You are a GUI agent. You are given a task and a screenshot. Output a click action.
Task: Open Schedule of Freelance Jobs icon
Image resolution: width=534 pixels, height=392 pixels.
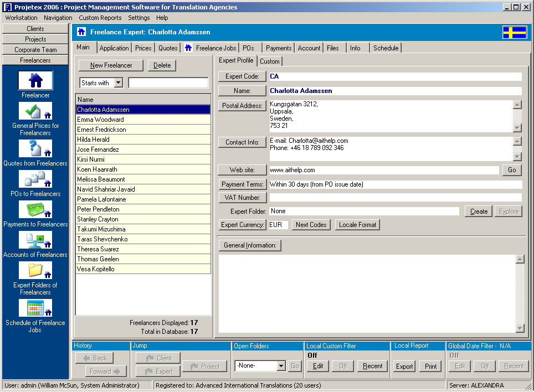(x=35, y=308)
